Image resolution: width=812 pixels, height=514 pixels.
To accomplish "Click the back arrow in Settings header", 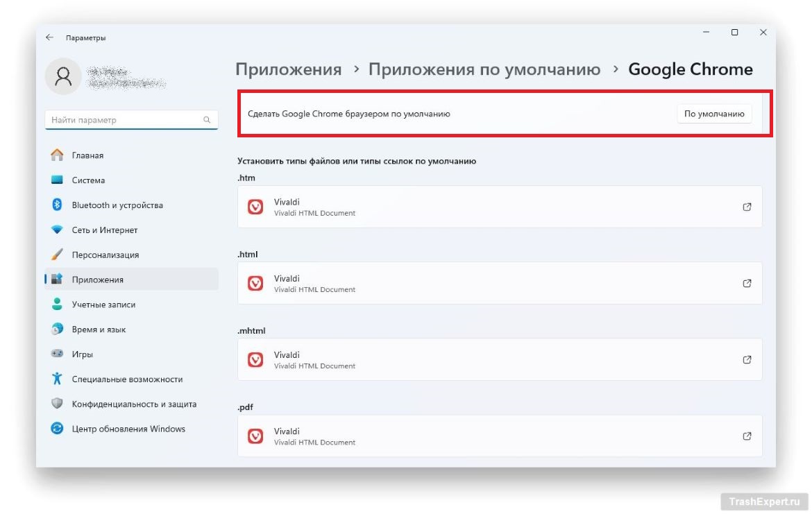I will tap(49, 37).
